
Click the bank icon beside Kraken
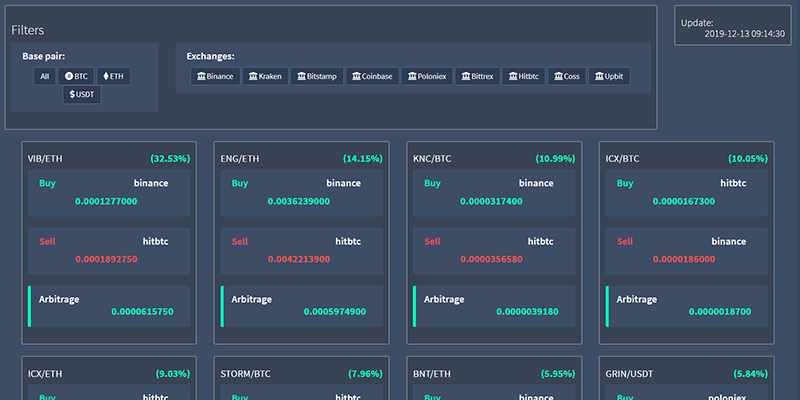click(253, 77)
